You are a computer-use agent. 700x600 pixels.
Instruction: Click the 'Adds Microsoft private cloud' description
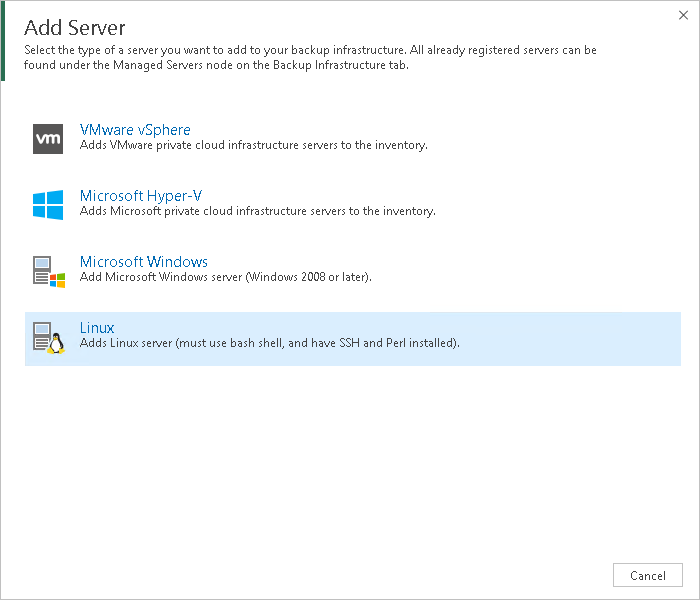tap(257, 211)
